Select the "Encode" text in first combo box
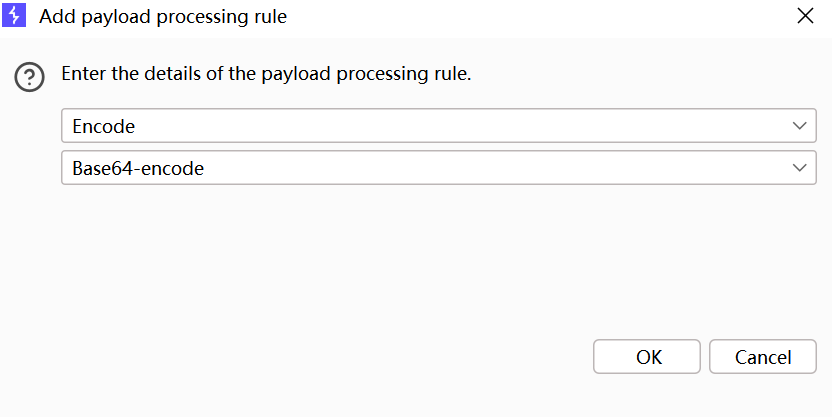The width and height of the screenshot is (832, 417). click(103, 126)
